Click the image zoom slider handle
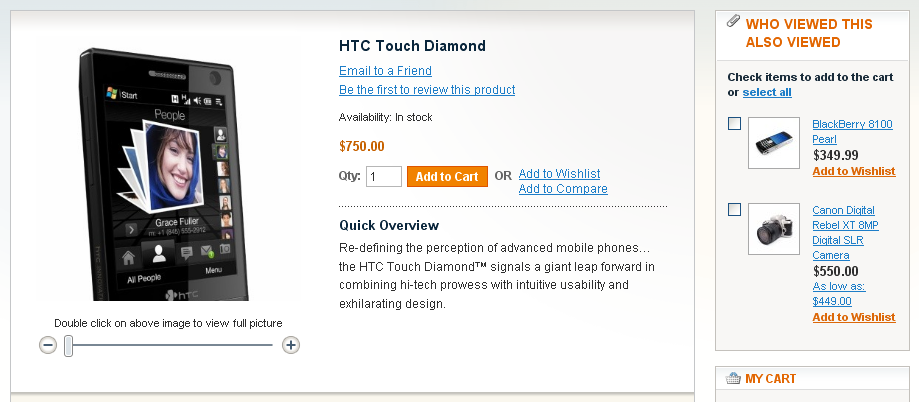The height and width of the screenshot is (402, 919). click(x=69, y=346)
